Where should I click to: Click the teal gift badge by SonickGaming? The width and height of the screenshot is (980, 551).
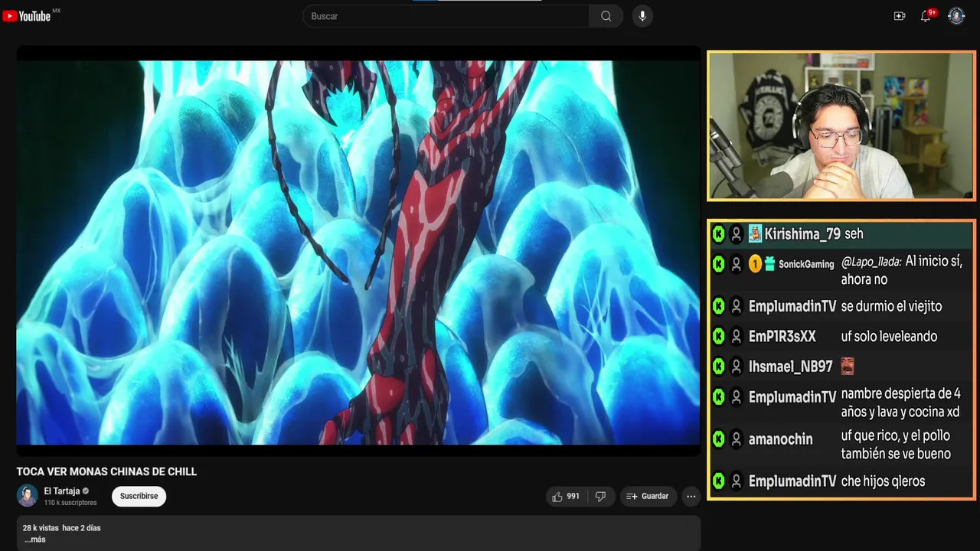[769, 264]
